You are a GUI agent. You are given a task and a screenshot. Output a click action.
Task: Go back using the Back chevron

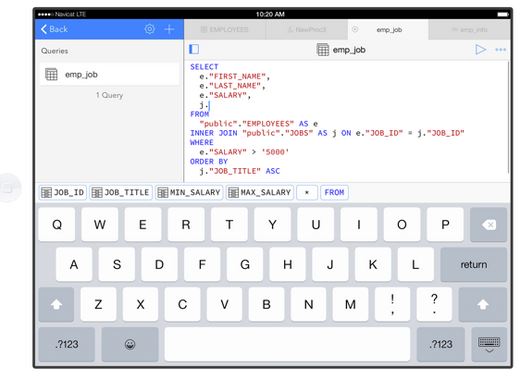pyautogui.click(x=54, y=29)
